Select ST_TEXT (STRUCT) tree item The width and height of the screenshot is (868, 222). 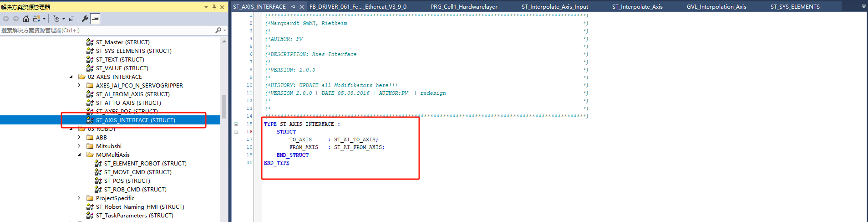pos(120,59)
